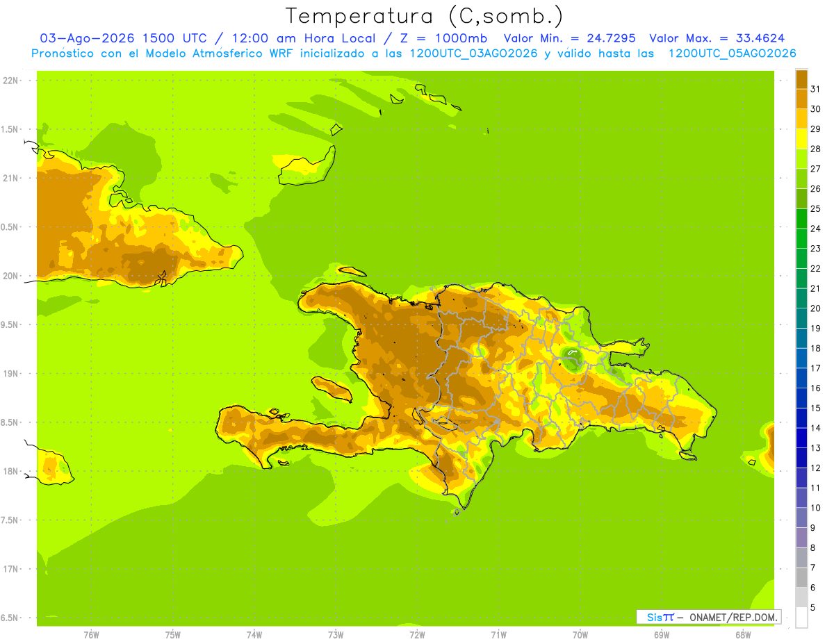Pick the blue swatch between 16 and 17
834x644 pixels.
pyautogui.click(x=801, y=378)
